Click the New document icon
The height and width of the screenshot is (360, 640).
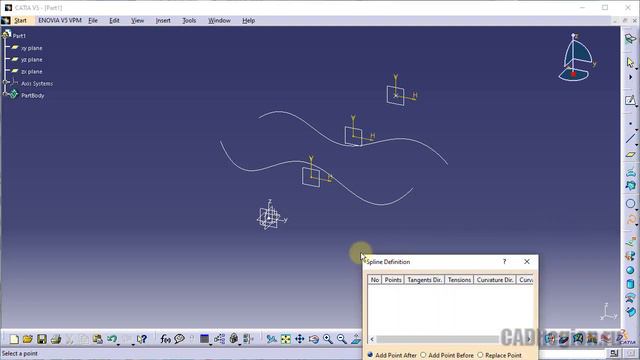(14, 339)
